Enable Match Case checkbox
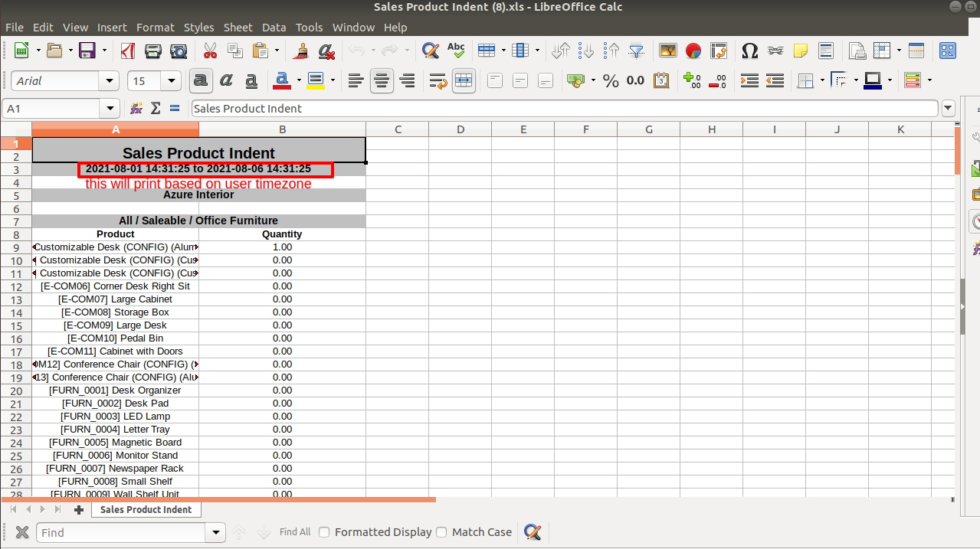This screenshot has width=980, height=549. pos(441,532)
